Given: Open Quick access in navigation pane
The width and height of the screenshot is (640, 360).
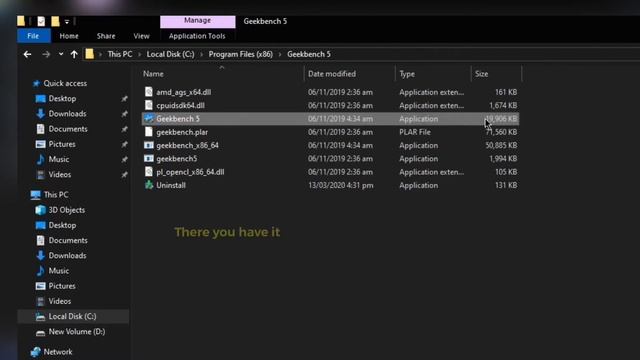Looking at the screenshot, I should coord(65,83).
